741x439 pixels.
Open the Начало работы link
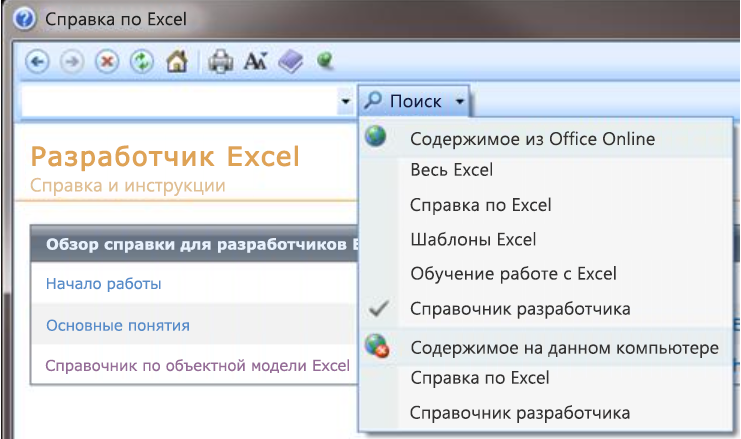pos(103,284)
